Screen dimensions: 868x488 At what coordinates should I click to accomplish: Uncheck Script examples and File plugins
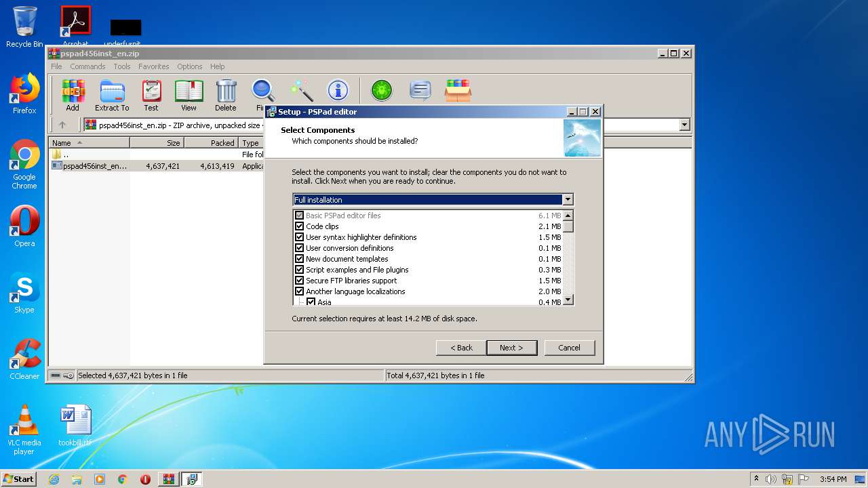click(x=299, y=270)
